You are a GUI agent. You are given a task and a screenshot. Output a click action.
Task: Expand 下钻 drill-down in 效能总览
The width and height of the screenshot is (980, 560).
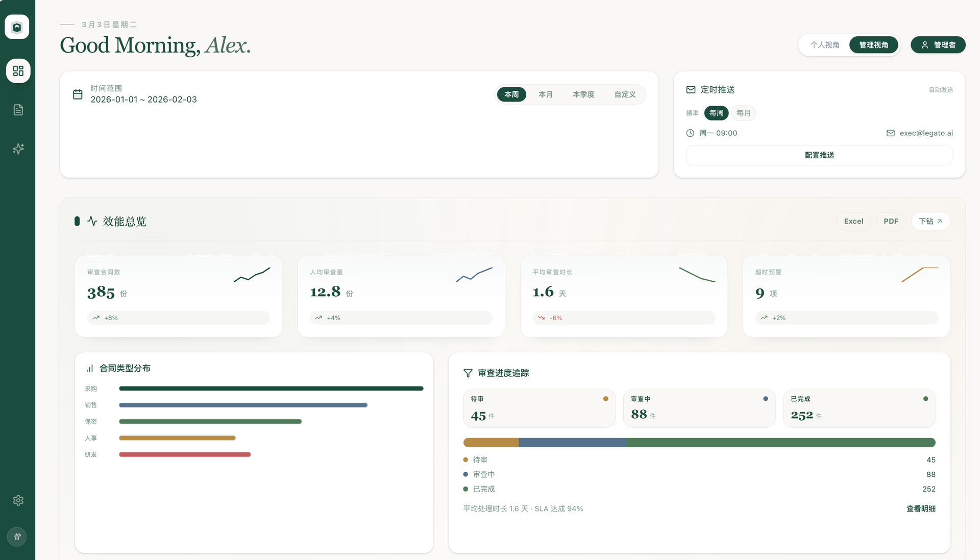tap(930, 221)
